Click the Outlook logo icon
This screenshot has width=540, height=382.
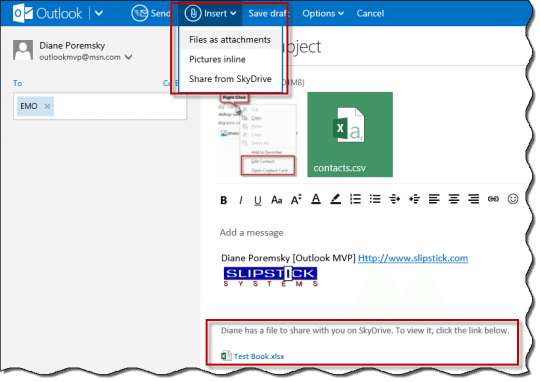(23, 13)
